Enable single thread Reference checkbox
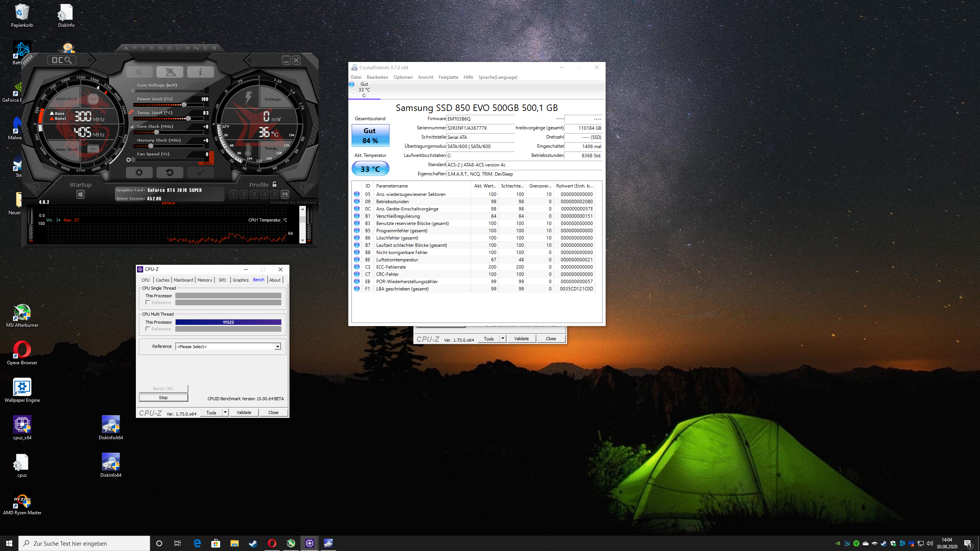Screen dimensions: 980x551 [x=148, y=302]
